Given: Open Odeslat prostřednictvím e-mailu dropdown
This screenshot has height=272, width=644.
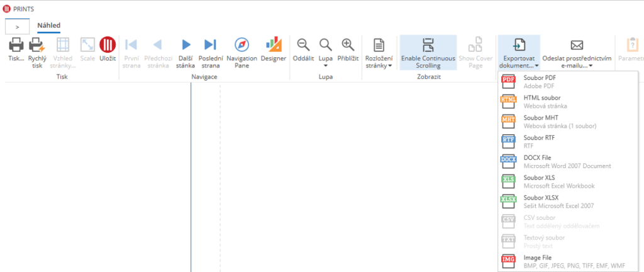Looking at the screenshot, I should point(577,52).
